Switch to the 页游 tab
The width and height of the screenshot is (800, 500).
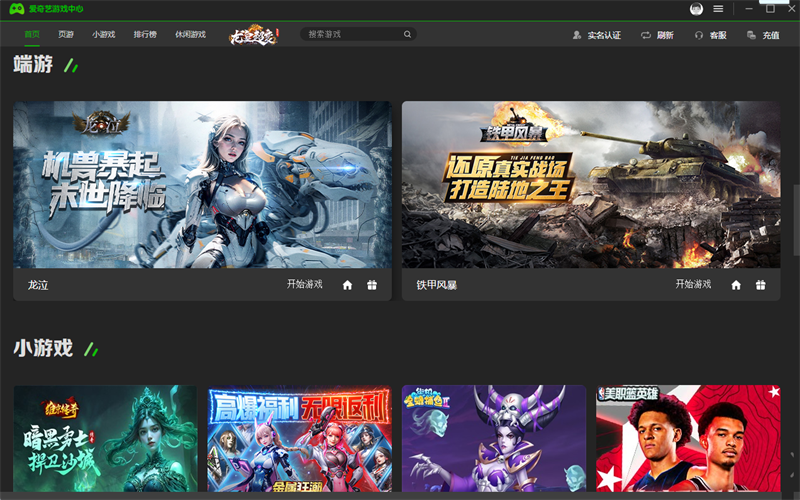click(x=66, y=35)
